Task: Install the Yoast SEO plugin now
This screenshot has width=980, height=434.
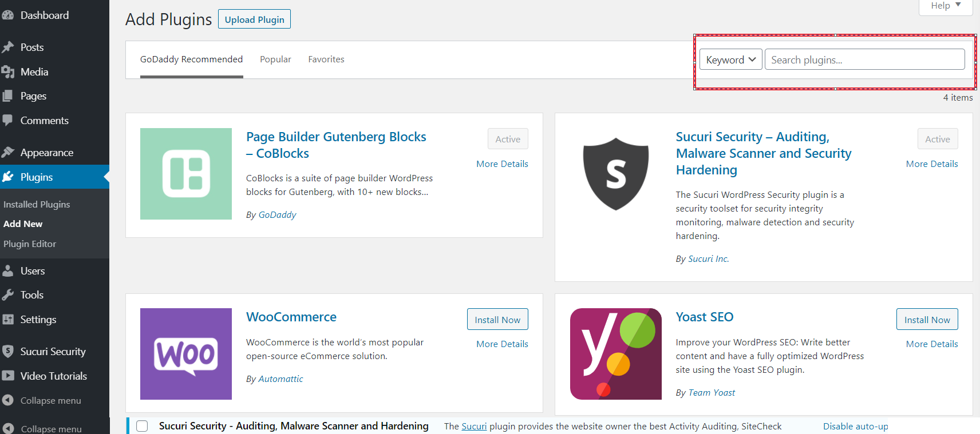Action: pos(927,320)
